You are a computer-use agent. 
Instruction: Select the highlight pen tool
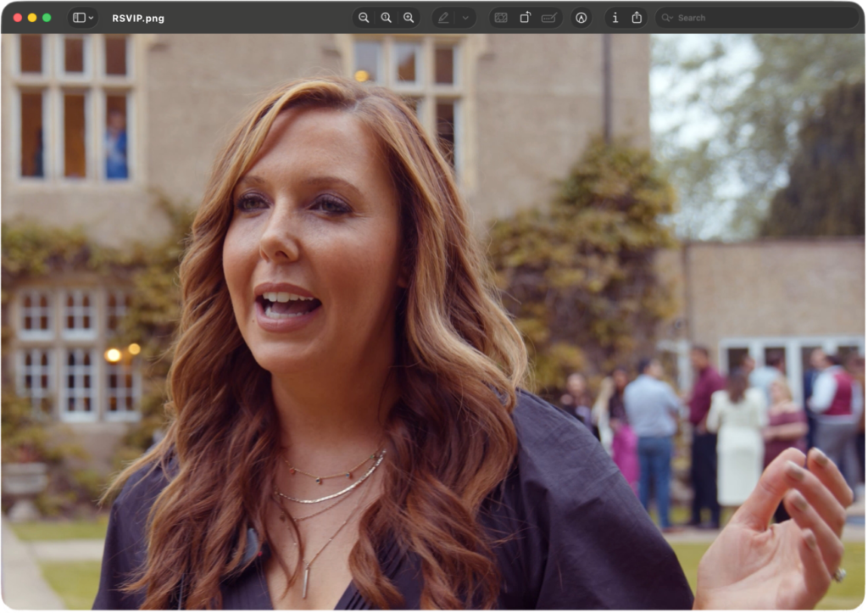[x=443, y=18]
